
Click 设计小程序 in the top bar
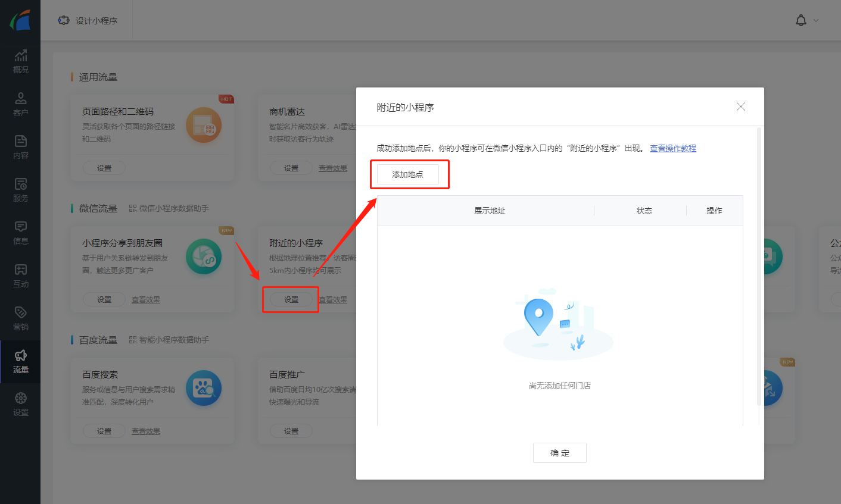click(88, 21)
